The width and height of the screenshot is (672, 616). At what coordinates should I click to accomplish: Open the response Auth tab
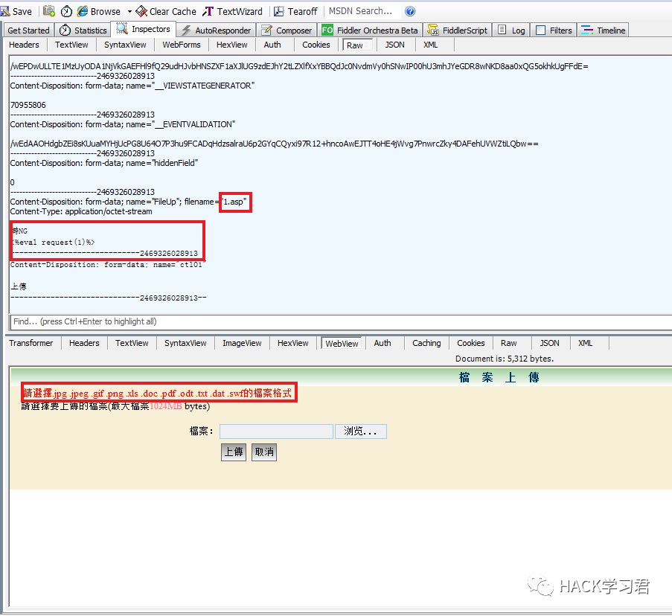click(x=383, y=343)
